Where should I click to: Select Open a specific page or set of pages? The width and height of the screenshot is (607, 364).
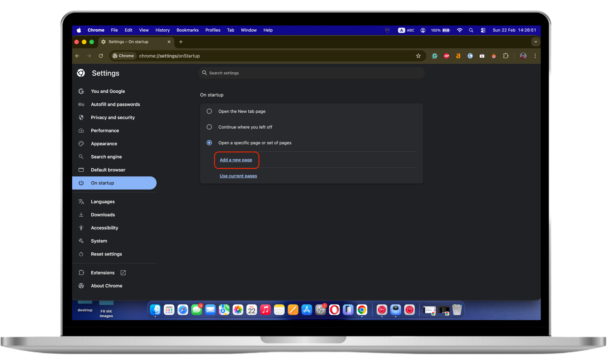pos(209,142)
